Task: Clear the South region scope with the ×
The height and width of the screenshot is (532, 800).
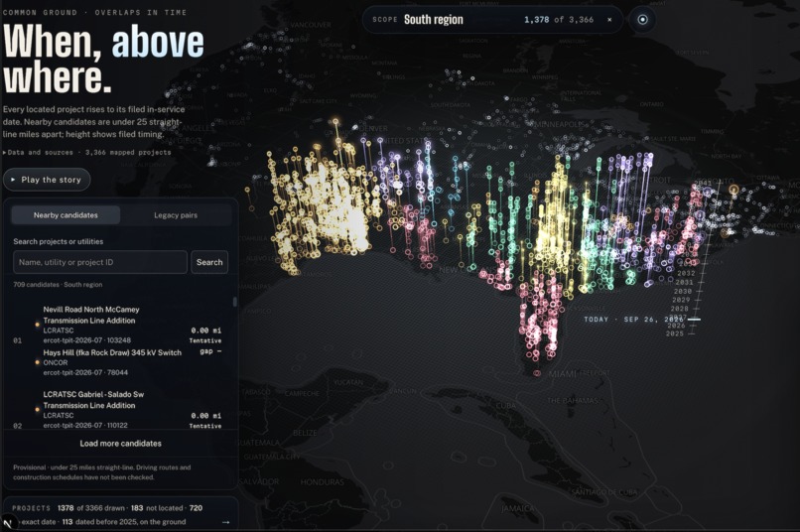Action: [609, 20]
